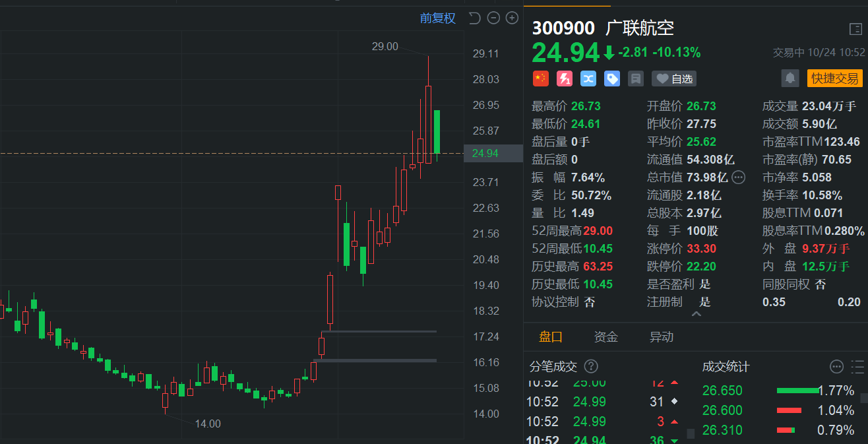Viewport: 868px width, 444px height.
Task: Click the list view icon beside 成交统计
Action: click(857, 367)
